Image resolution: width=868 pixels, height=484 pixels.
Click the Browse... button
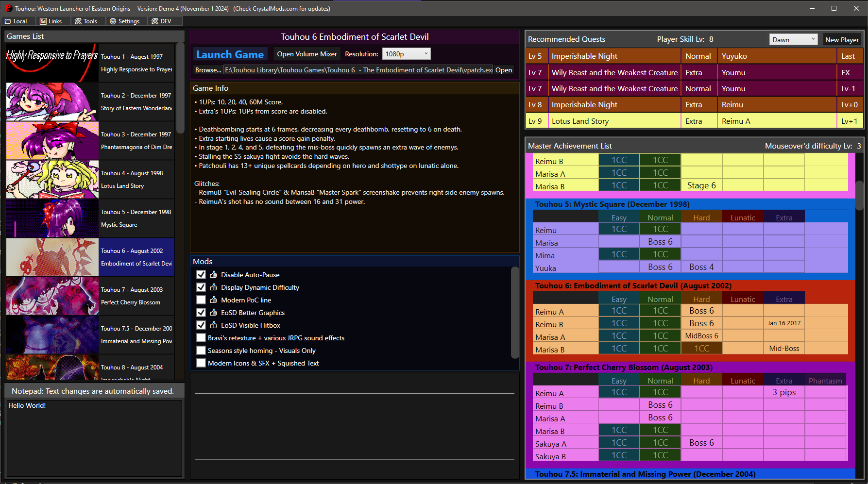(208, 70)
